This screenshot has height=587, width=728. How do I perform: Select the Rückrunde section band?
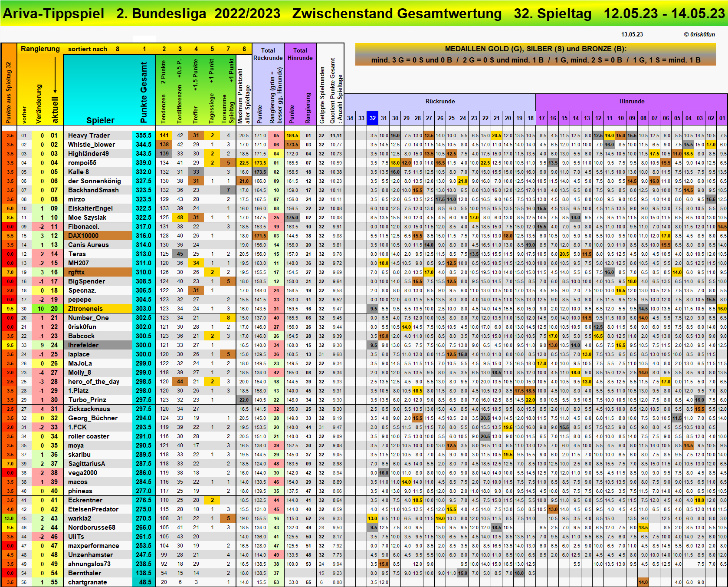coord(440,102)
